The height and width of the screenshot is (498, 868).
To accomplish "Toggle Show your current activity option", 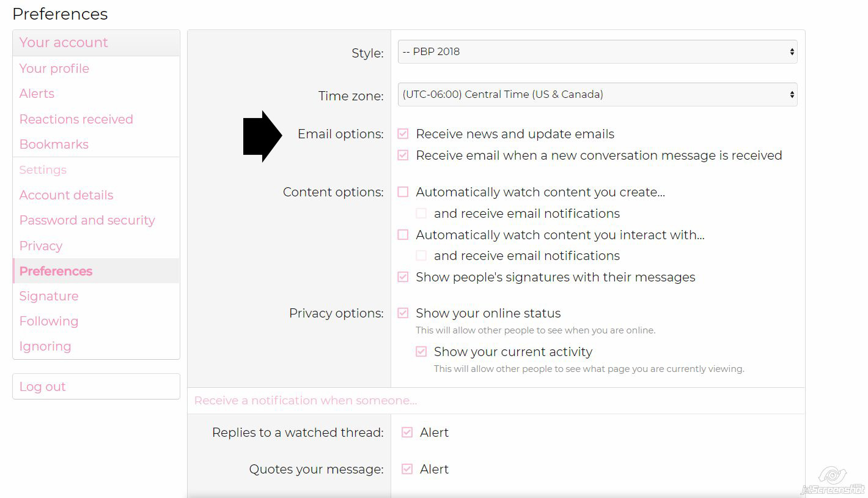I will pyautogui.click(x=421, y=352).
